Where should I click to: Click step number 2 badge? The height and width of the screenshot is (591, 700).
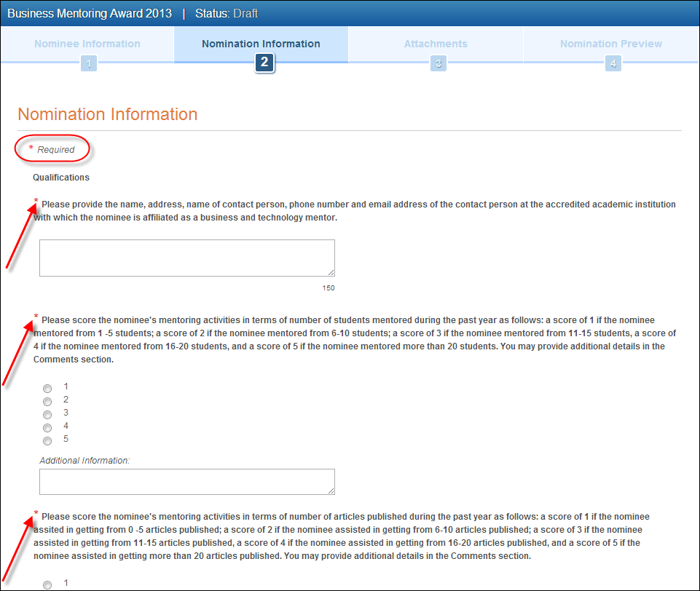[264, 63]
